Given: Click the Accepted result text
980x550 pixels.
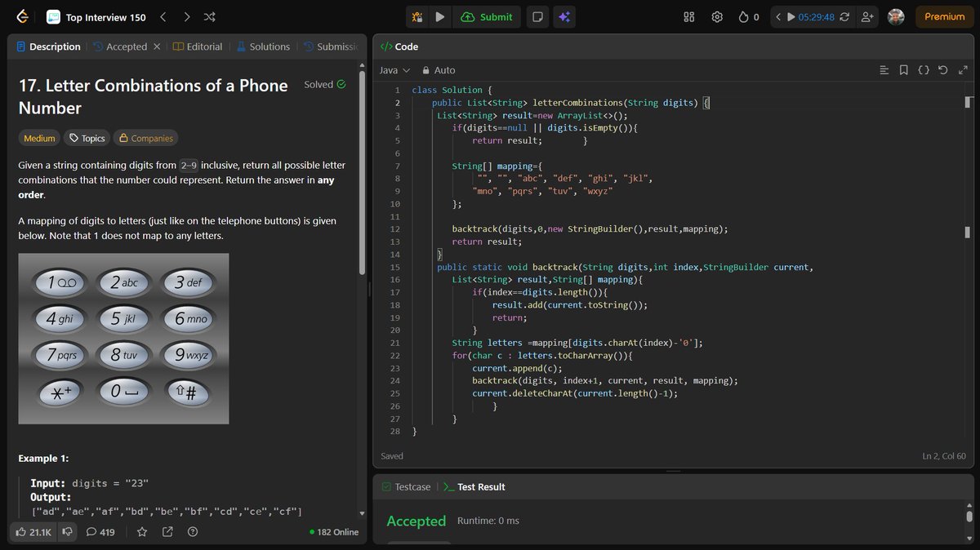Looking at the screenshot, I should [x=416, y=521].
